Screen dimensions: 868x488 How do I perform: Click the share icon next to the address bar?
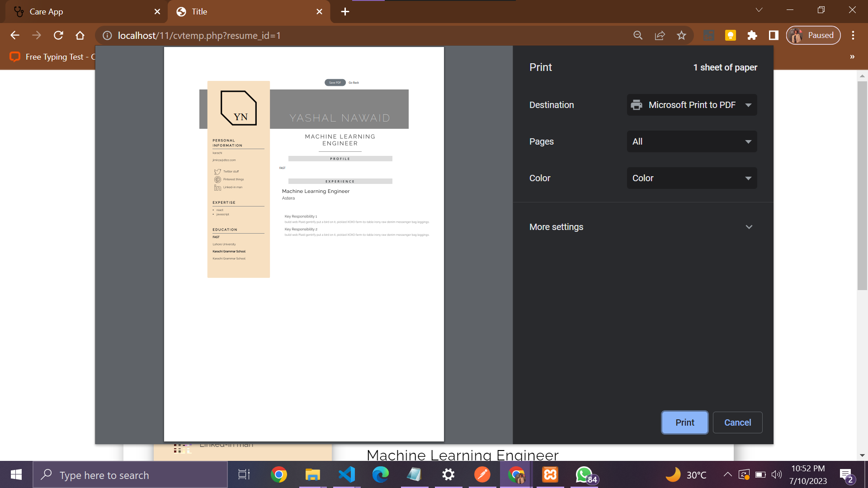point(660,35)
